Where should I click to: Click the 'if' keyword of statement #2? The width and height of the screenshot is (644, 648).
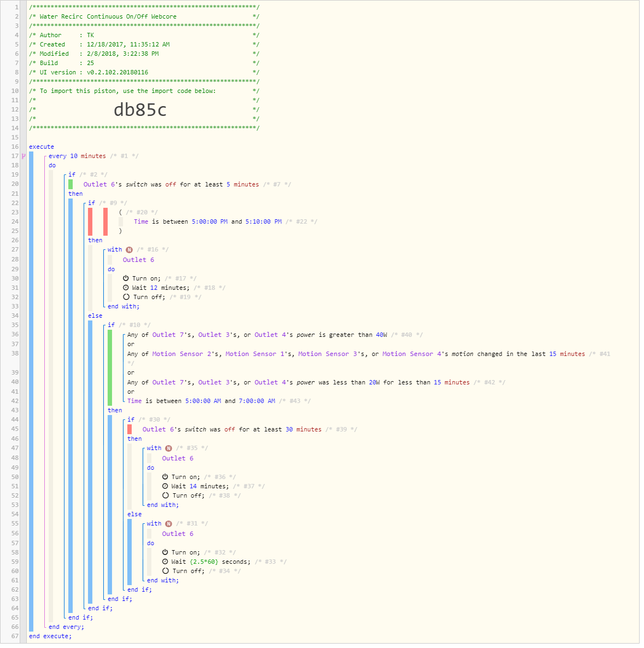pos(72,176)
